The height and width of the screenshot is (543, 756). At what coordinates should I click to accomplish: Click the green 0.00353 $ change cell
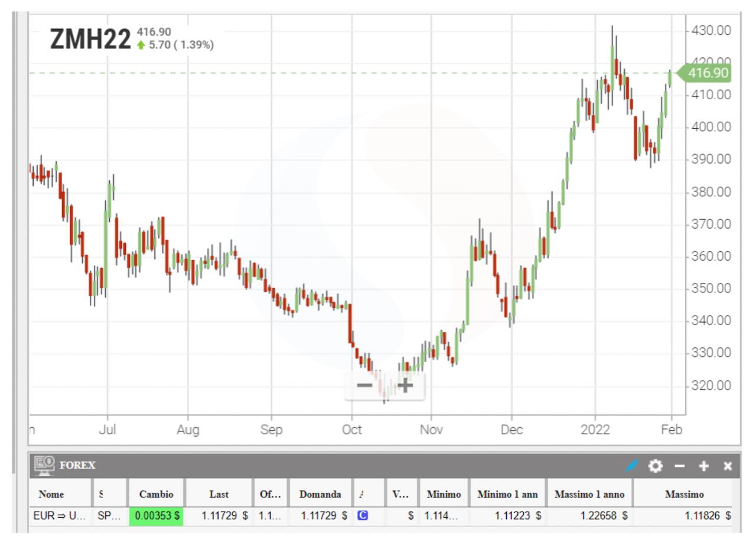coord(156,515)
